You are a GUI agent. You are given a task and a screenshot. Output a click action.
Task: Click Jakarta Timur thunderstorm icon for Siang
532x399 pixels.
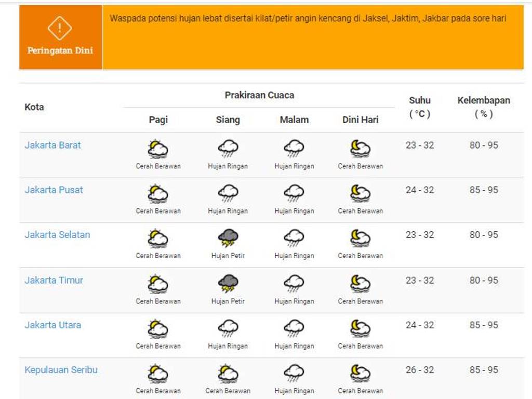(228, 284)
